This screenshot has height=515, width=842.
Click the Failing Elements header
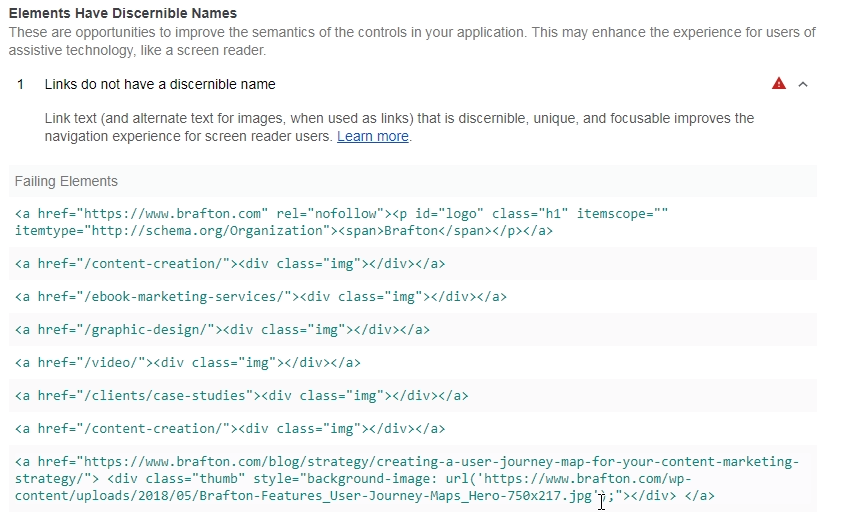66,181
